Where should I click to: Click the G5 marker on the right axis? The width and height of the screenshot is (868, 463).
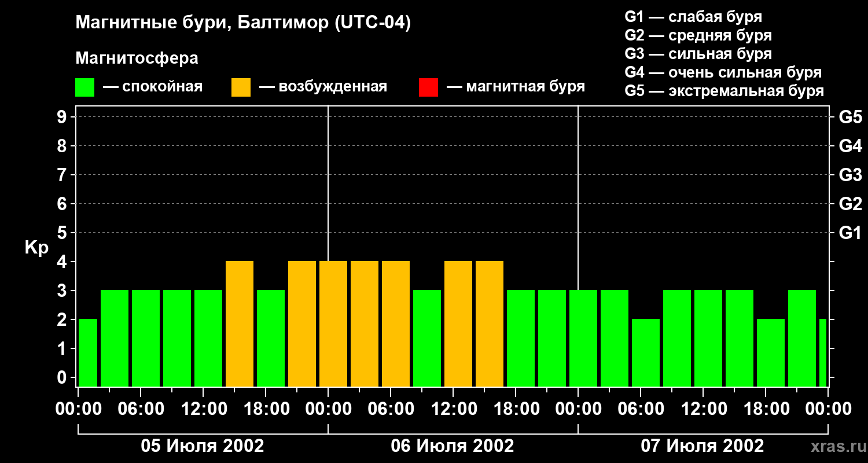pyautogui.click(x=850, y=117)
